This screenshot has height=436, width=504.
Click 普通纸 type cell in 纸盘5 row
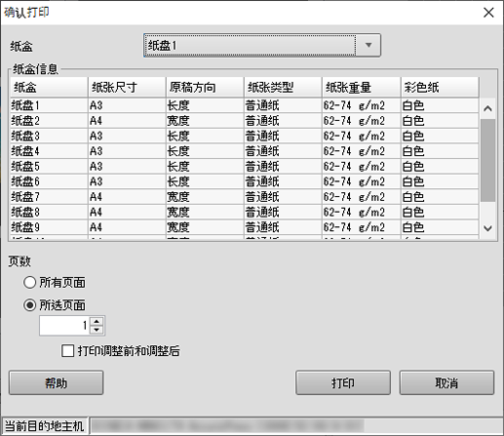pyautogui.click(x=283, y=167)
